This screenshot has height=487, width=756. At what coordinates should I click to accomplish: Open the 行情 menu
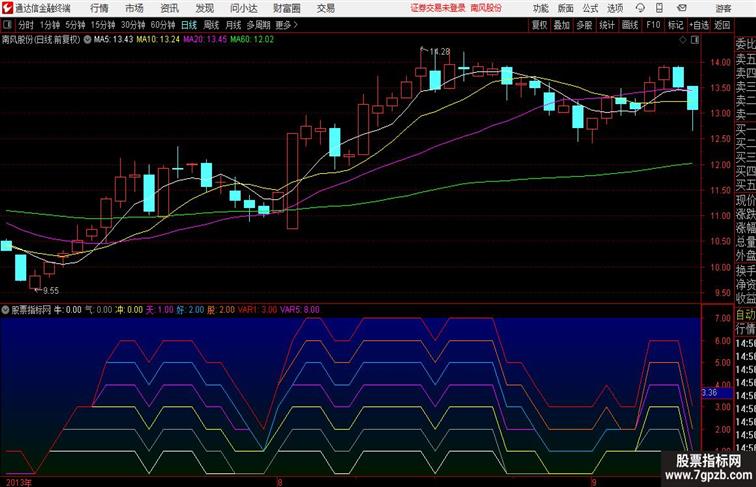[99, 8]
